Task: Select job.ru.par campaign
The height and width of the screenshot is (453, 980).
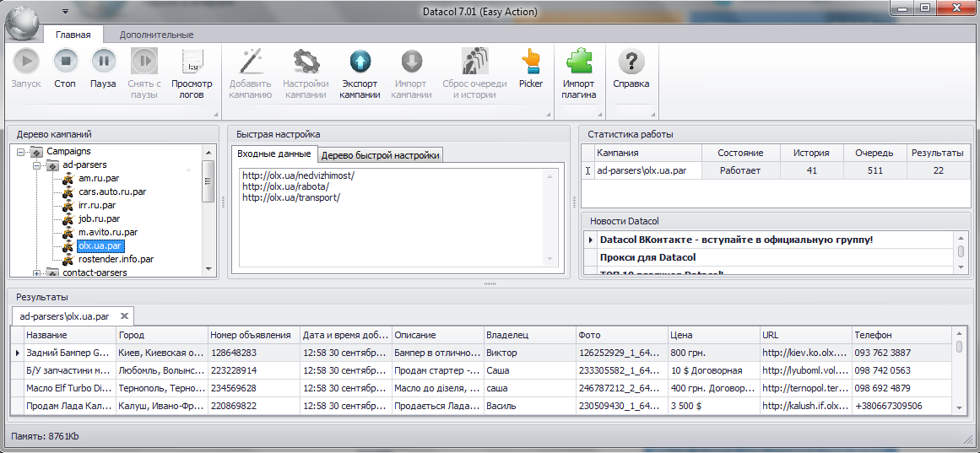Action: 99,218
